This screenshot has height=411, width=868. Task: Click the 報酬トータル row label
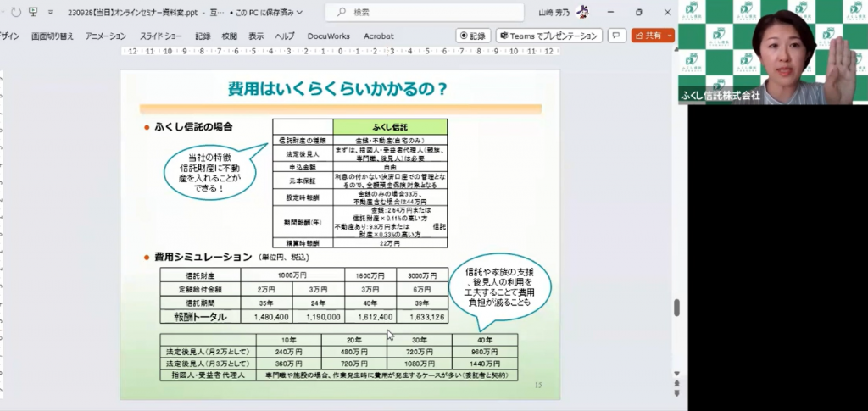point(200,317)
